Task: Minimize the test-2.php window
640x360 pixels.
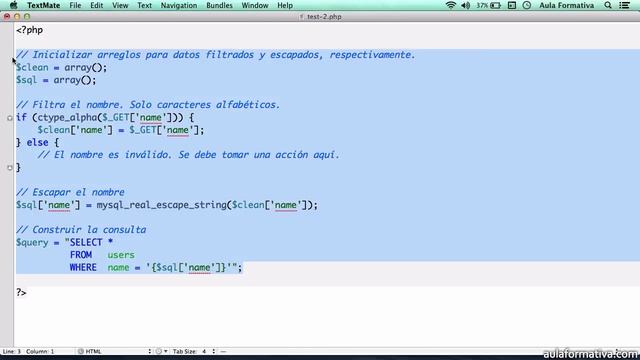Action: tap(17, 17)
